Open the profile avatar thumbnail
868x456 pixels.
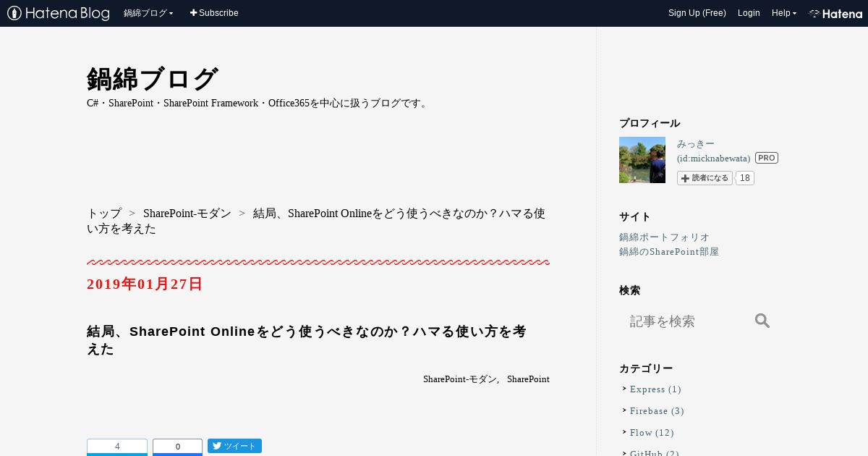pyautogui.click(x=642, y=160)
